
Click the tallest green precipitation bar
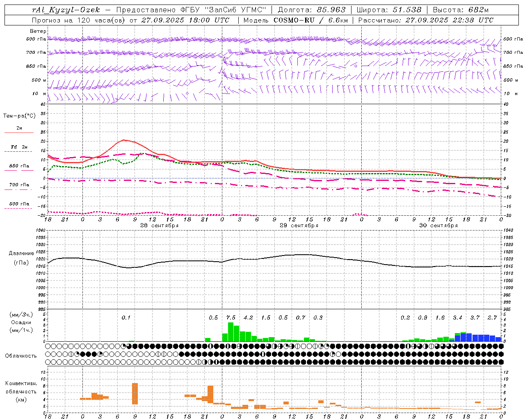pyautogui.click(x=231, y=332)
